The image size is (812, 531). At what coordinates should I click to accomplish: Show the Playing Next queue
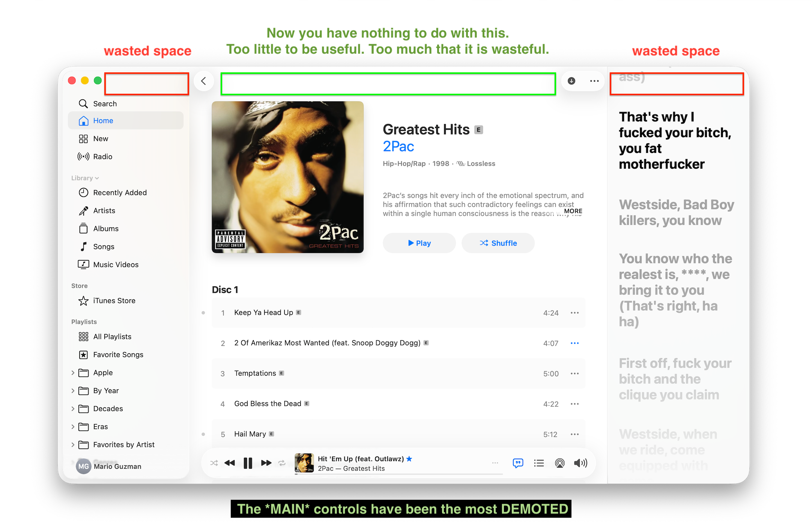539,463
